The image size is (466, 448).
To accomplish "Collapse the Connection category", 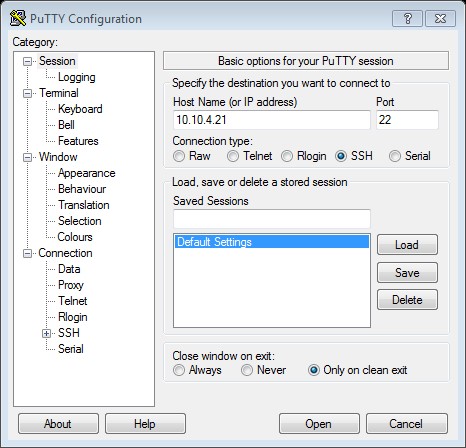I will pyautogui.click(x=27, y=254).
